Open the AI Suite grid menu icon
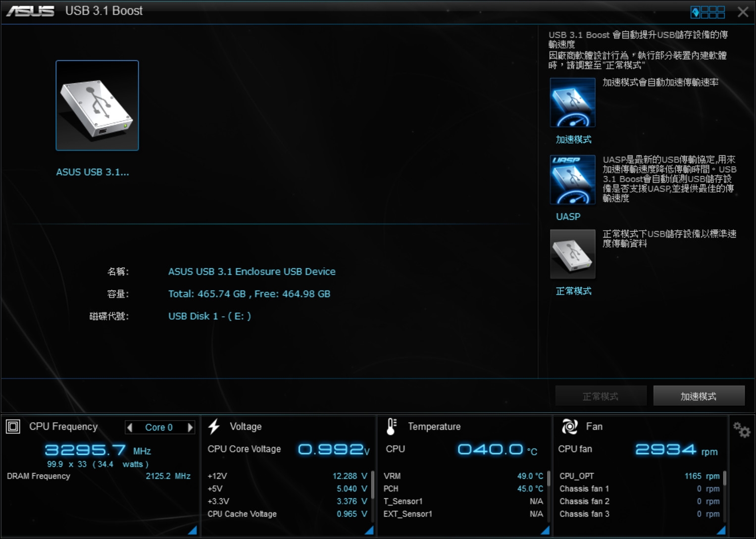This screenshot has width=756, height=539. (708, 12)
